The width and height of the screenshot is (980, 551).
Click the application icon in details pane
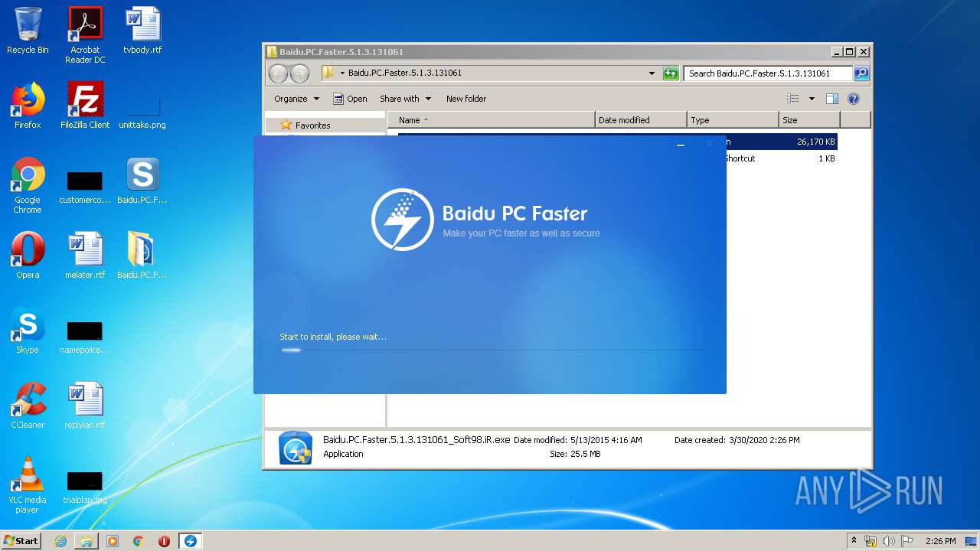296,447
